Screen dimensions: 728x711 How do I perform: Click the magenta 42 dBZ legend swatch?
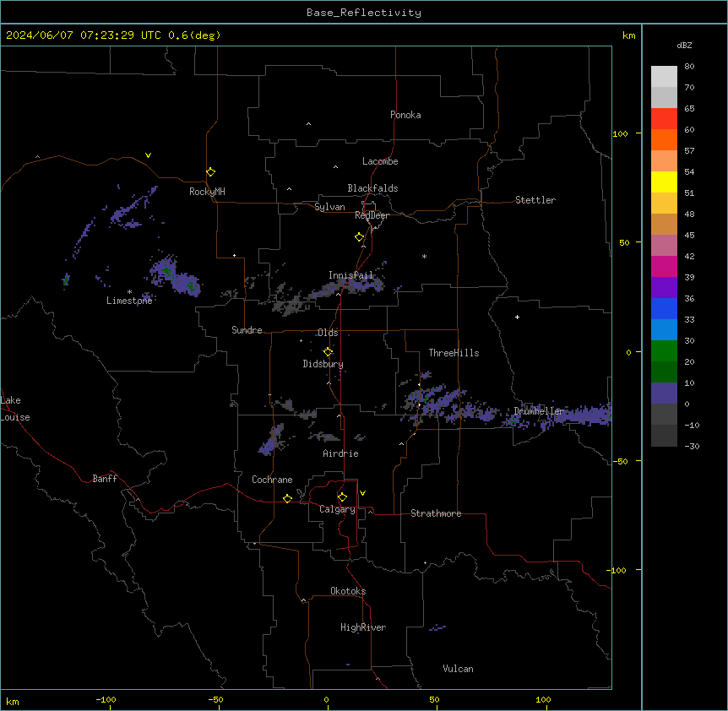[x=664, y=266]
